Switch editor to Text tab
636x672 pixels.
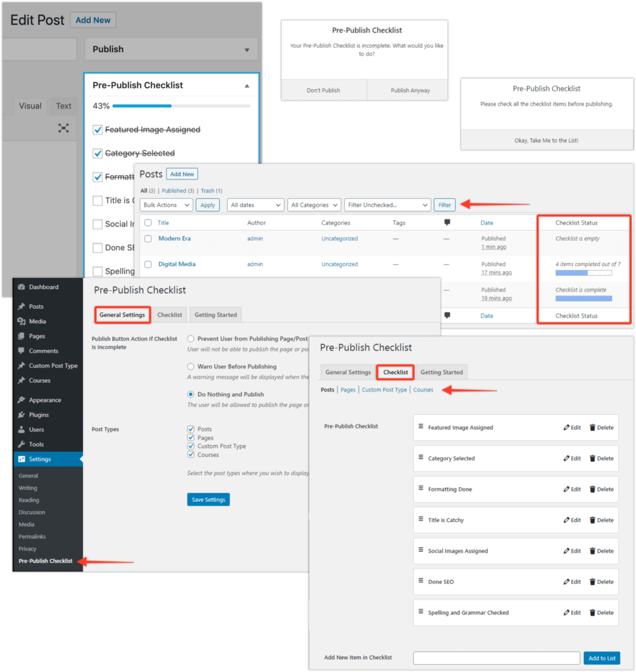click(64, 106)
